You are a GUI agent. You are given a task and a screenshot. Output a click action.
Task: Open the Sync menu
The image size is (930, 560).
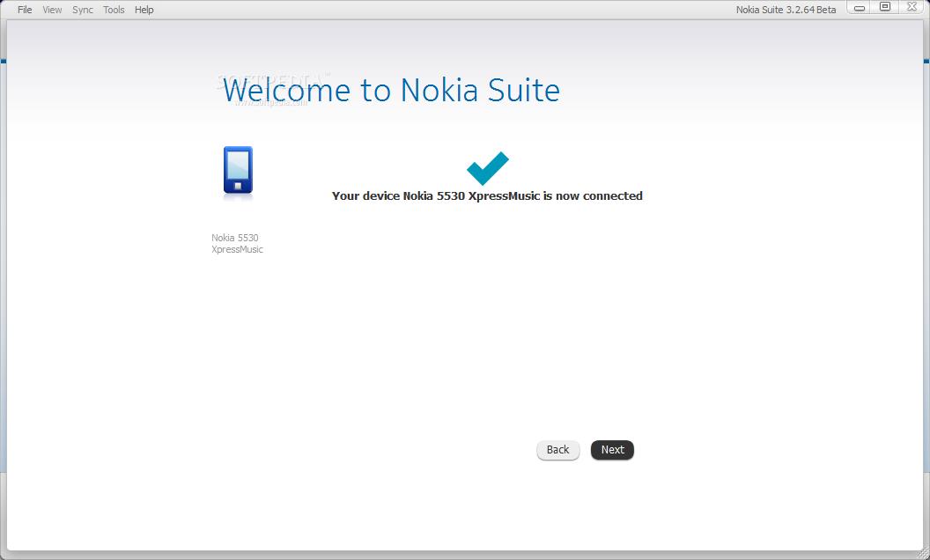(x=83, y=10)
